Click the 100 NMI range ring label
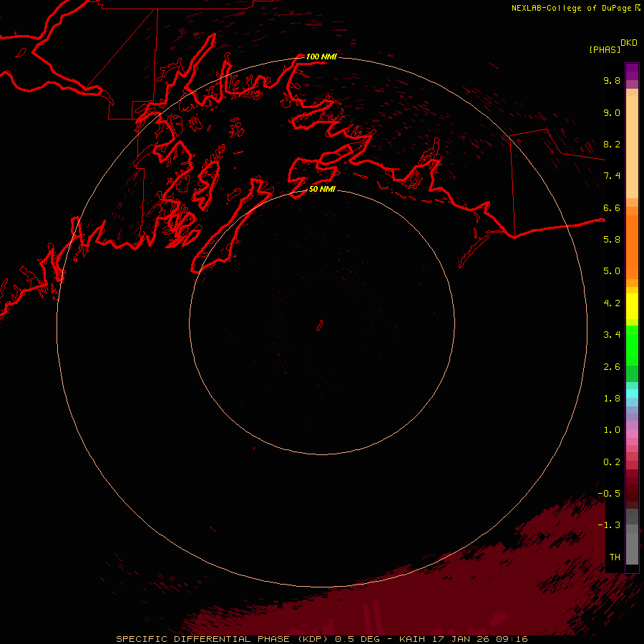The width and height of the screenshot is (644, 644). (321, 57)
